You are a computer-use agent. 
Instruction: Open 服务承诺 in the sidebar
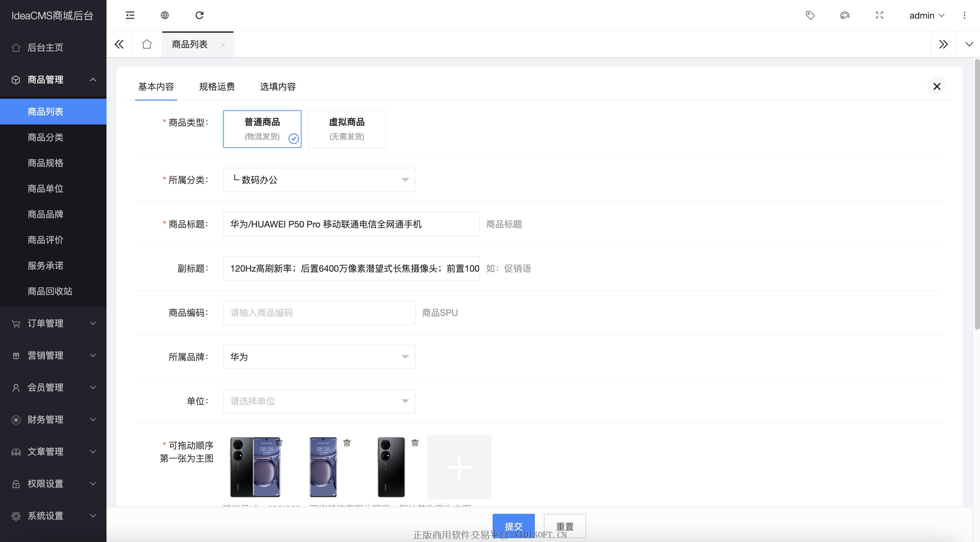(53, 266)
